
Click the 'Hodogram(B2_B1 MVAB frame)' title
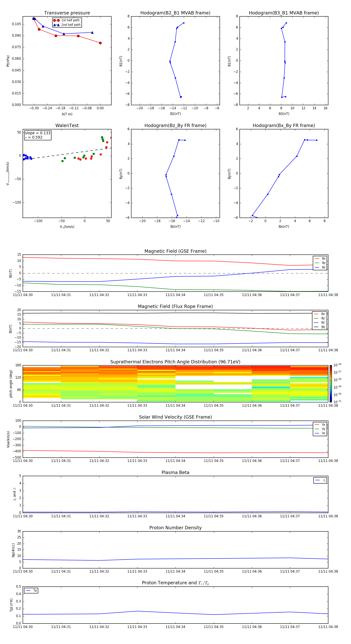(x=175, y=13)
